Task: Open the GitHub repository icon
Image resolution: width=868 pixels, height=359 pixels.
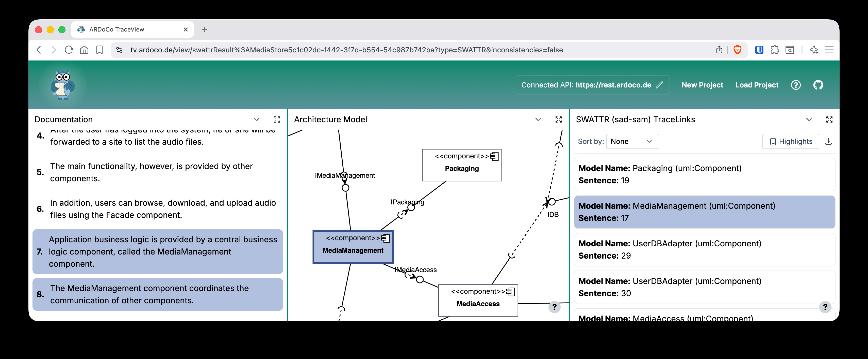Action: 818,85
